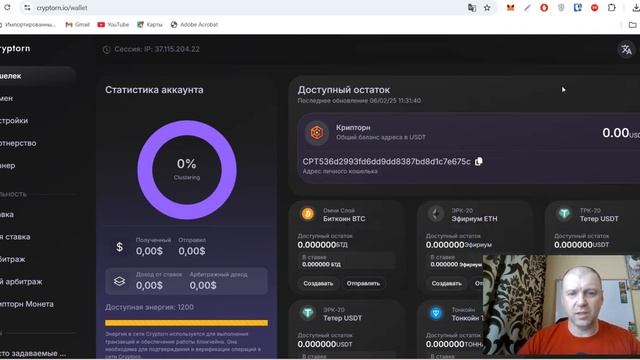This screenshot has width=640, height=360.
Task: Open the extensions puzzle icon
Action: point(611,8)
